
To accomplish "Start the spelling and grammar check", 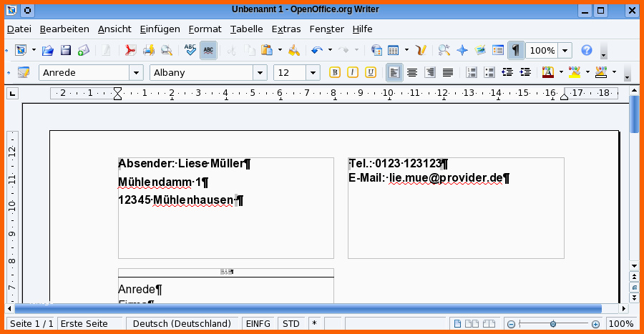I will tap(190, 50).
